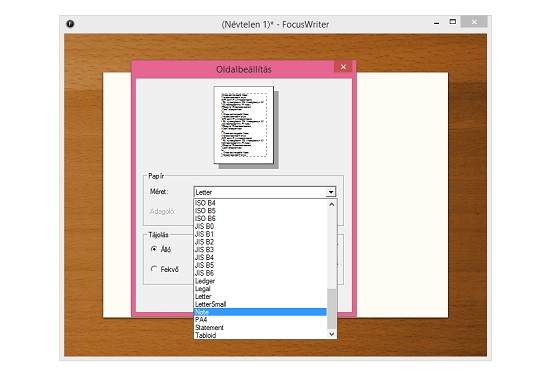Choose ISO B5 paper size
The image size is (550, 378).
click(260, 211)
